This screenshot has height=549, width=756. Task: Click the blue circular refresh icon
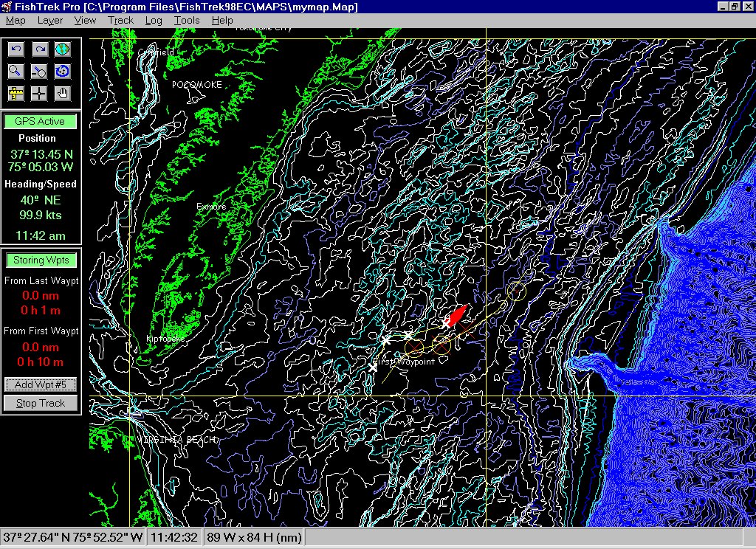[x=63, y=72]
